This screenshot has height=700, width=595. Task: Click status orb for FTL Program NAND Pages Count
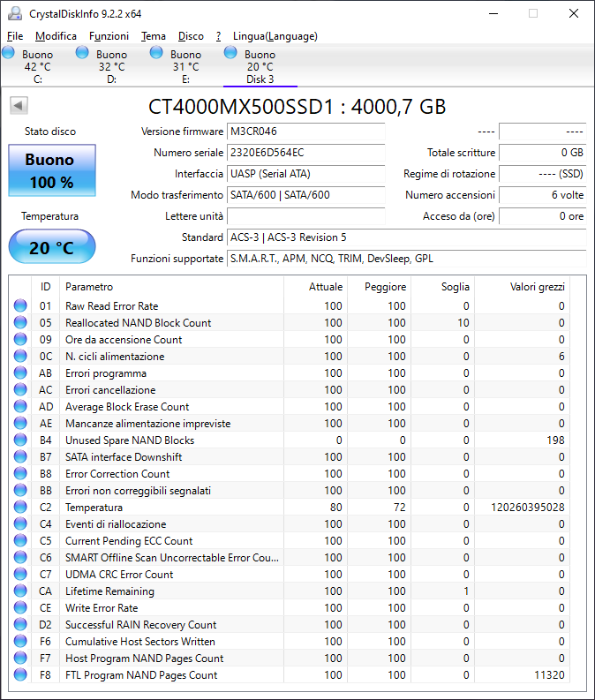(20, 674)
